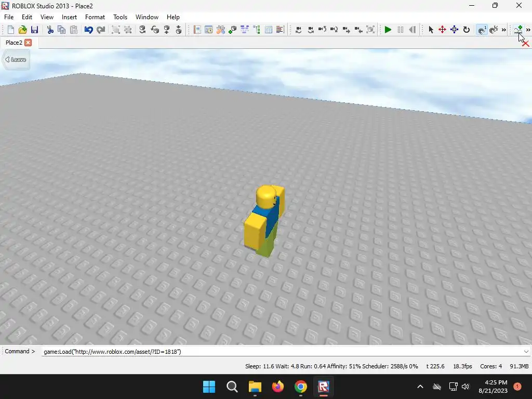Cut selection with the scissors icon
Image resolution: width=532 pixels, height=399 pixels.
[x=50, y=30]
